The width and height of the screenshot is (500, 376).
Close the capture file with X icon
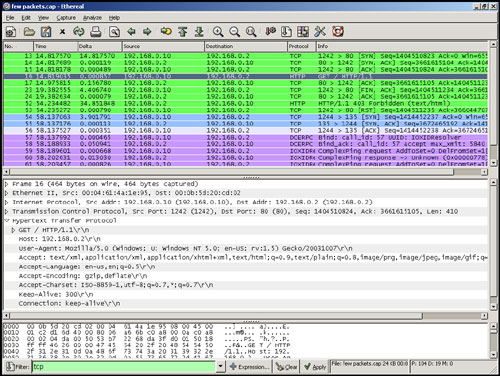coord(62,32)
